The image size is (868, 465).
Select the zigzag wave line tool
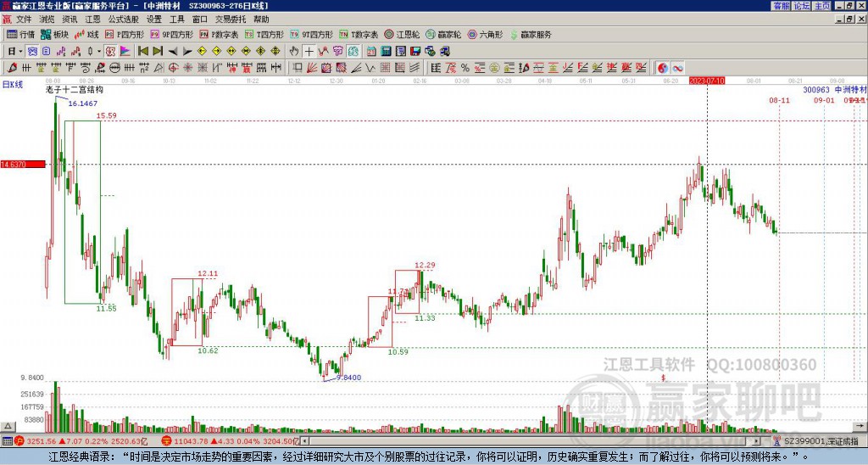(x=370, y=68)
